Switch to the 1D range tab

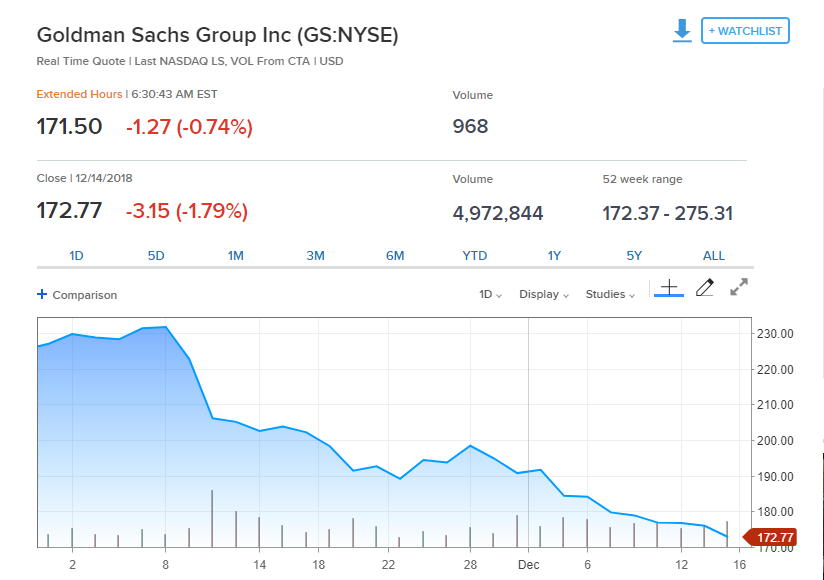(x=76, y=256)
